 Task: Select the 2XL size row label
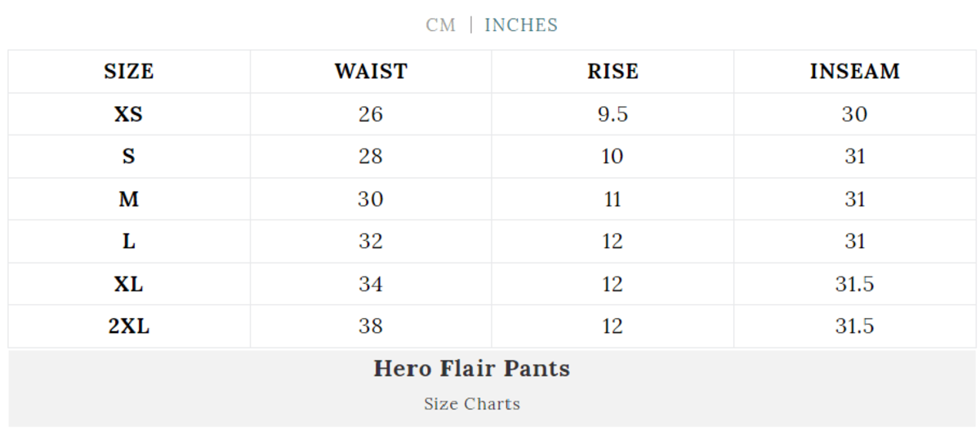click(128, 326)
